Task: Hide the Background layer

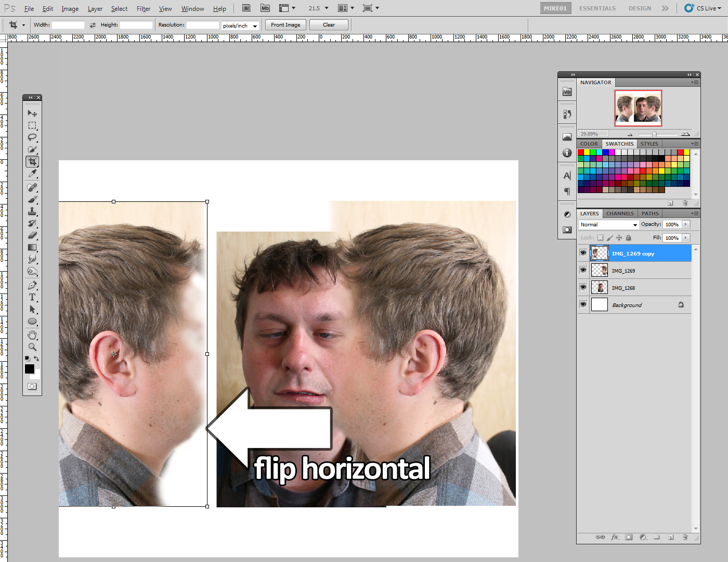Action: 583,305
